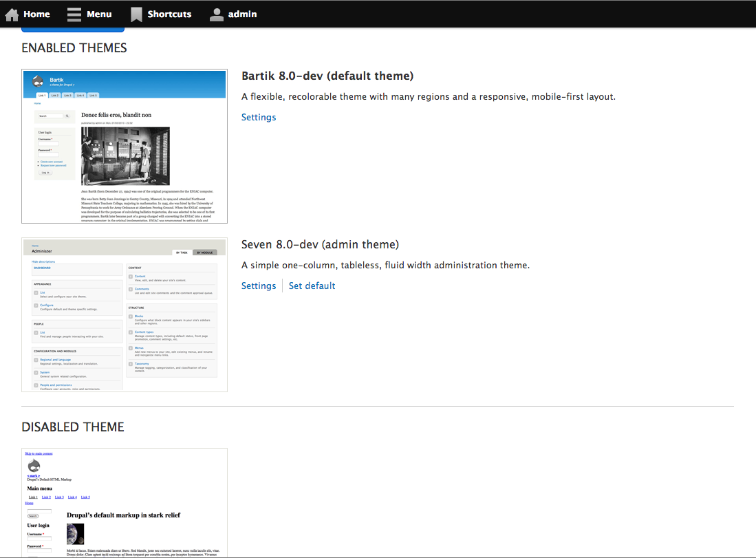Click the Seven theme description text
Image resolution: width=756 pixels, height=558 pixels.
385,266
